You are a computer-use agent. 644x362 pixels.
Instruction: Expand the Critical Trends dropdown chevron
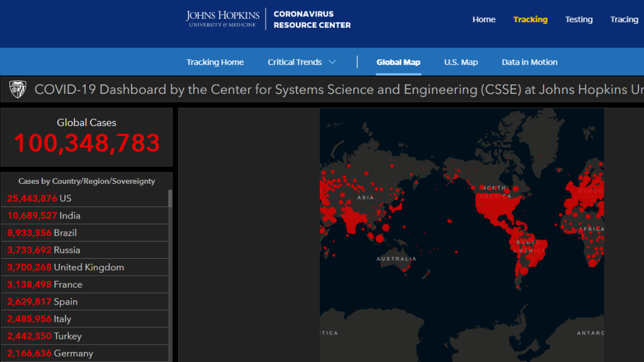(x=332, y=62)
